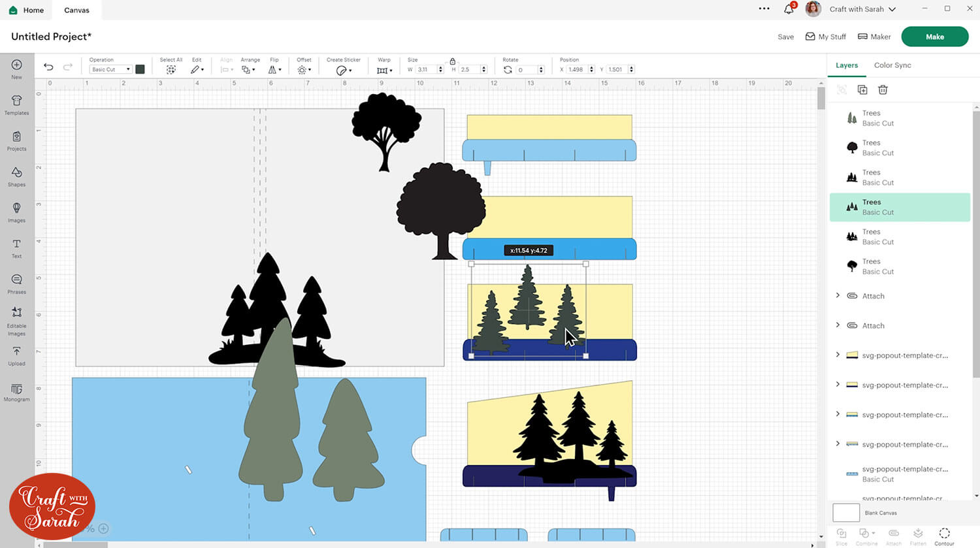Screen dimensions: 980x548
Task: Go to the Home tab
Action: [x=27, y=10]
